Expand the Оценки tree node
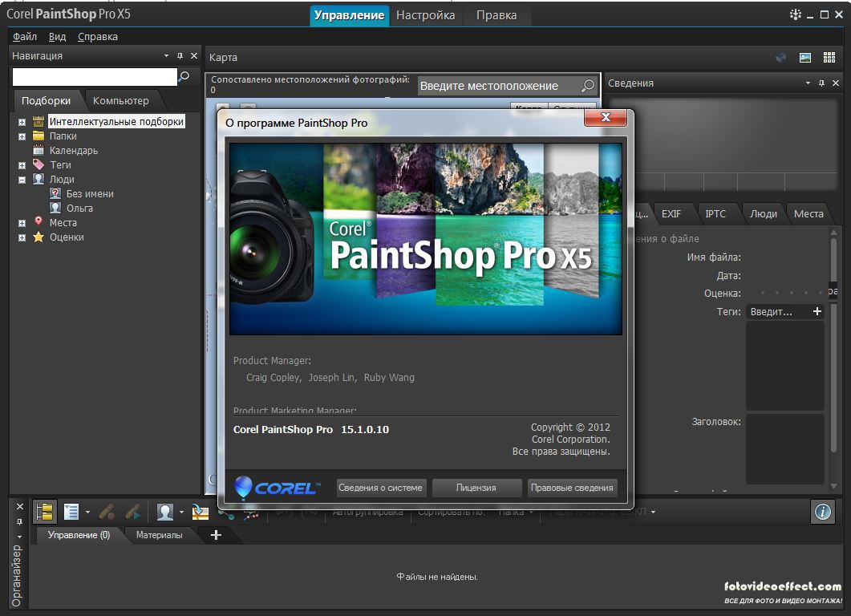The height and width of the screenshot is (616, 851). (22, 237)
